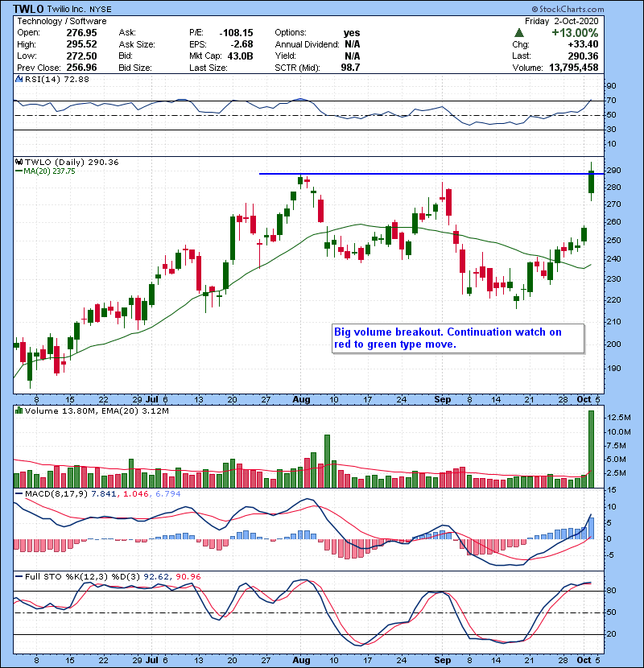The width and height of the screenshot is (644, 668).
Task: Click the 290 price axis label
Action: click(614, 171)
